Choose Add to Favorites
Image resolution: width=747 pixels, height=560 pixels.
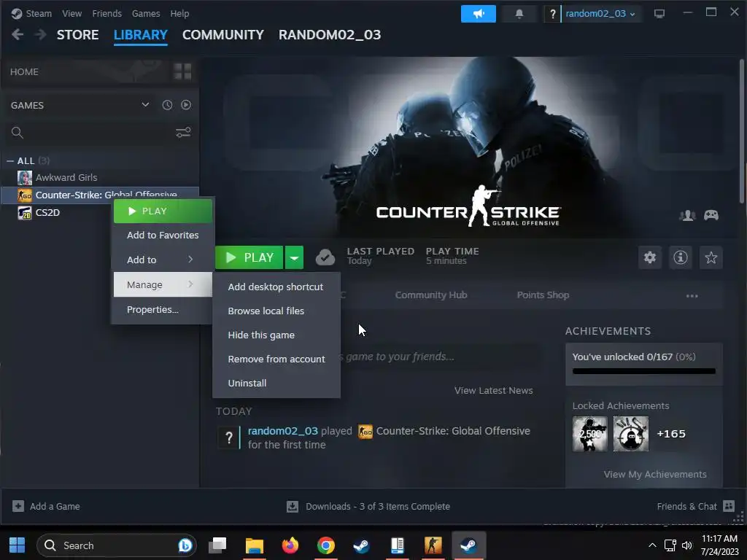[163, 235]
